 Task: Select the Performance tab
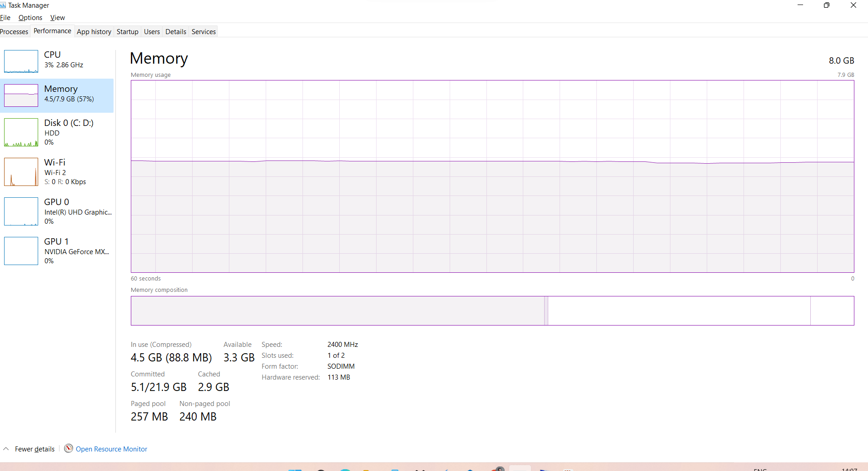(x=52, y=31)
